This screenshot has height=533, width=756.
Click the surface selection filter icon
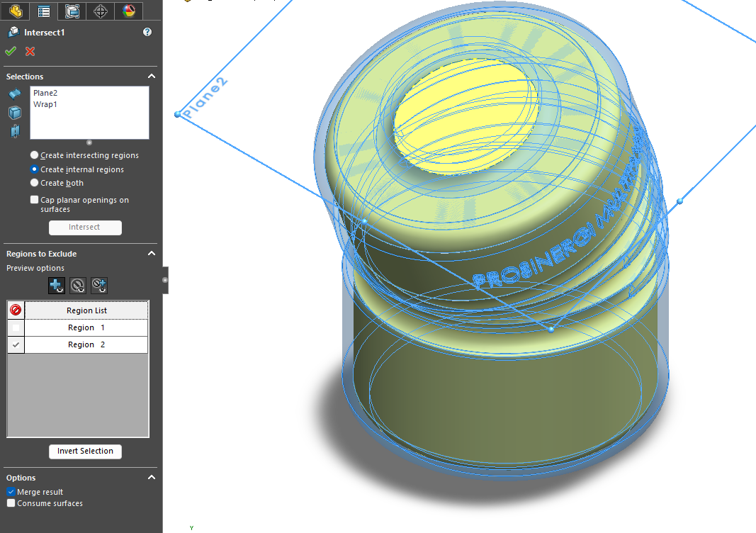15,95
